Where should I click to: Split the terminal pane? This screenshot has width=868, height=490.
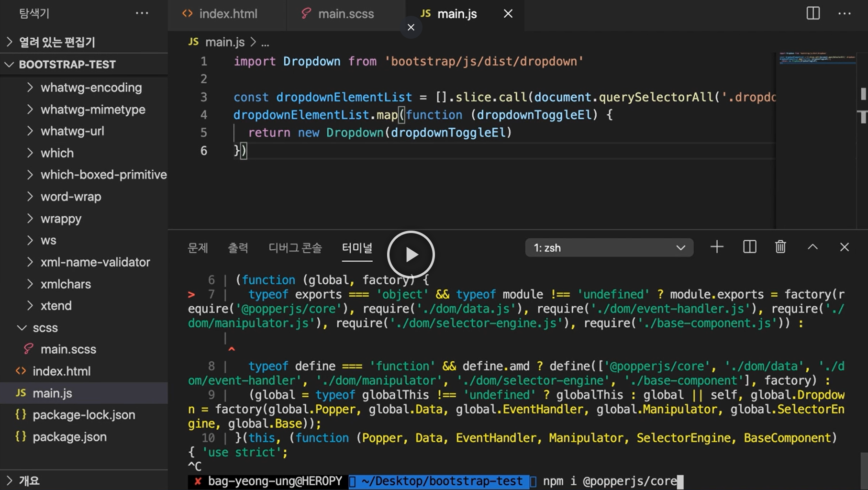[x=749, y=247]
